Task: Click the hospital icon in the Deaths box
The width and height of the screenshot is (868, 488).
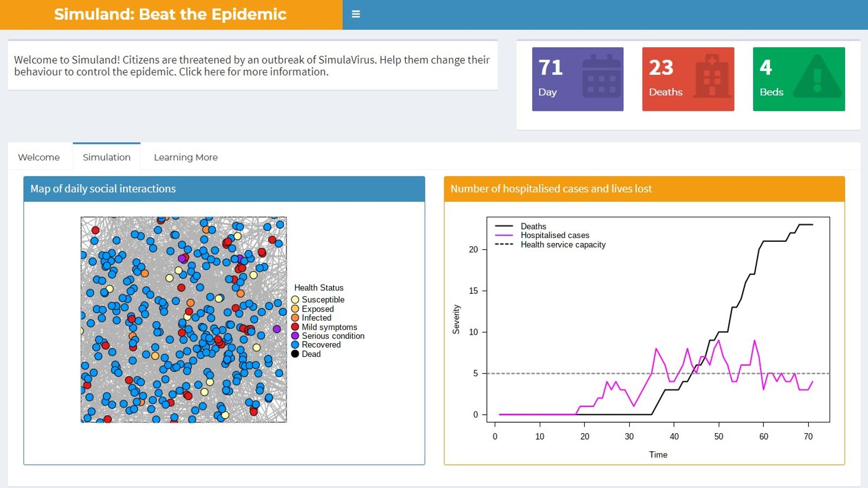Action: [712, 77]
